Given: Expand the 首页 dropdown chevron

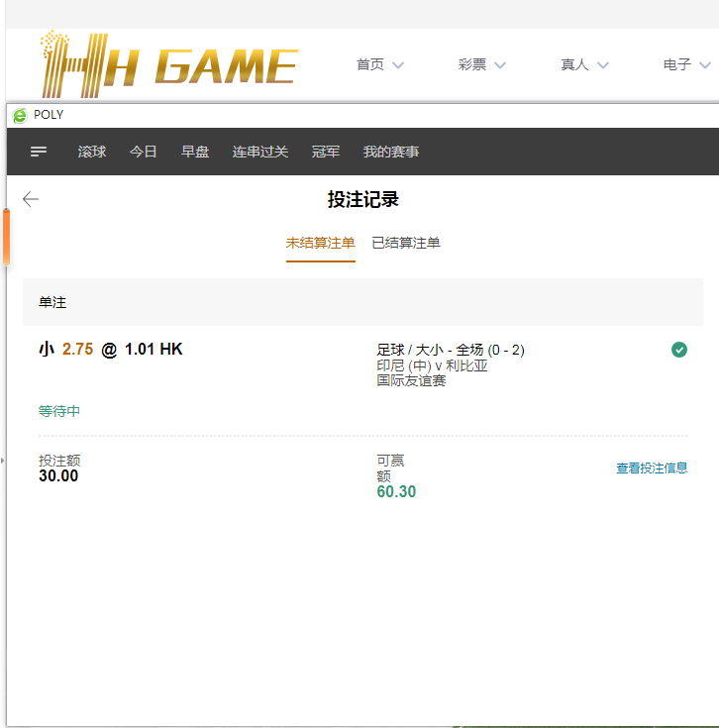Looking at the screenshot, I should pyautogui.click(x=398, y=65).
